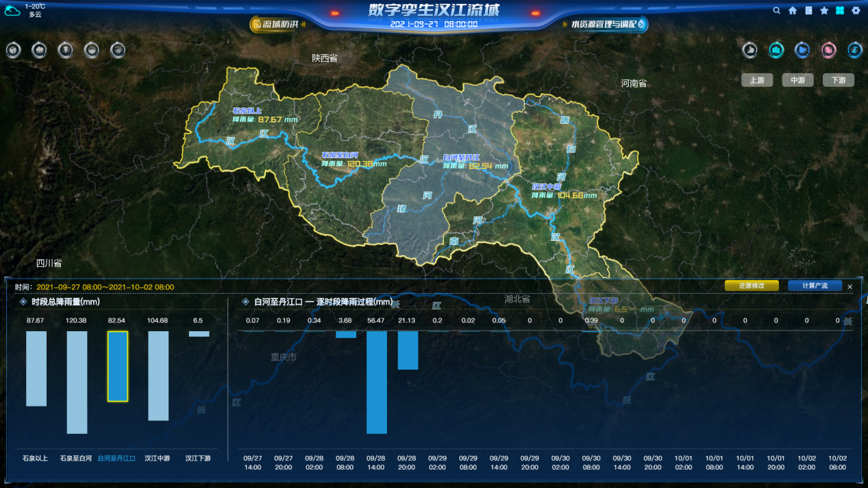Click the map label showing 87.67 mm
This screenshot has height=488, width=868.
pyautogui.click(x=265, y=115)
